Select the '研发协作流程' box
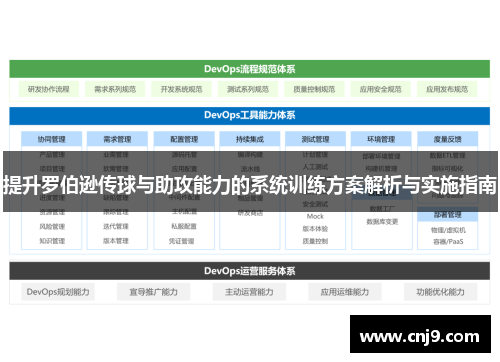 tap(49, 89)
